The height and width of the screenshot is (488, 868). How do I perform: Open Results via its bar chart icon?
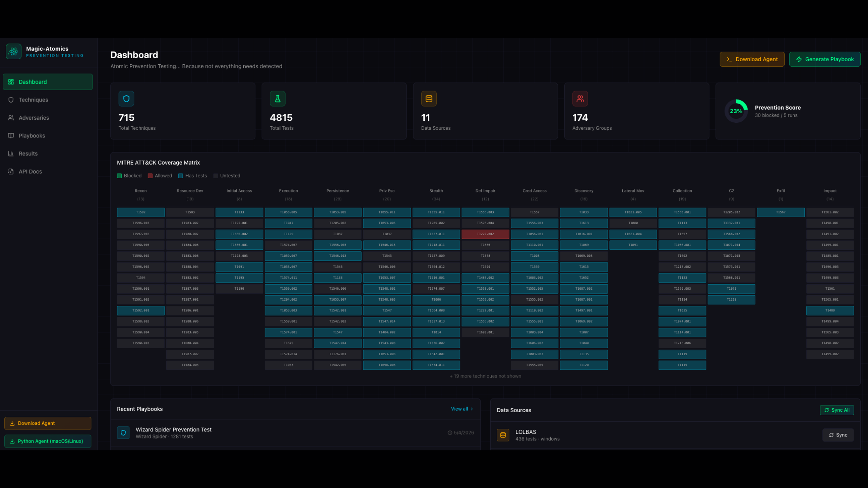point(11,153)
